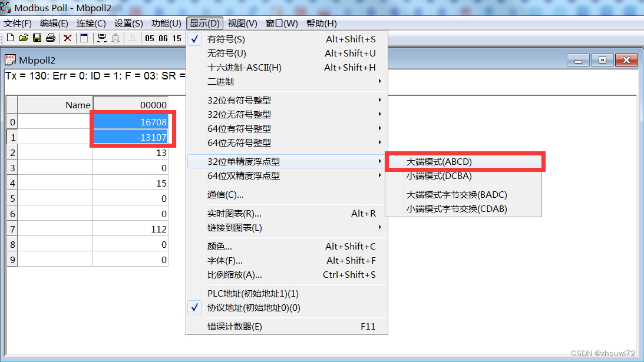Expand the 64位有符号整型 submenu
644x362 pixels.
tap(287, 128)
